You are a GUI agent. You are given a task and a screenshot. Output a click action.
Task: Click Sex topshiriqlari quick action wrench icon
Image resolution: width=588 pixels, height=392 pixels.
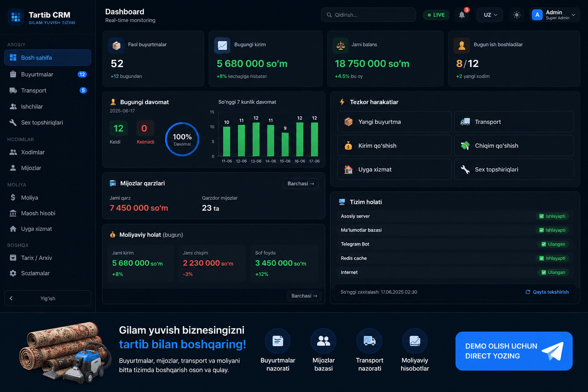coord(465,169)
